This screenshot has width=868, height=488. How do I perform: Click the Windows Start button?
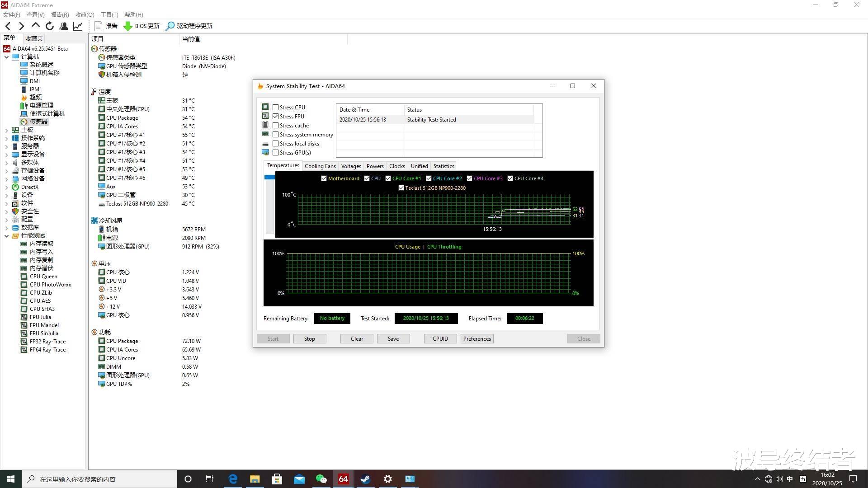point(11,479)
